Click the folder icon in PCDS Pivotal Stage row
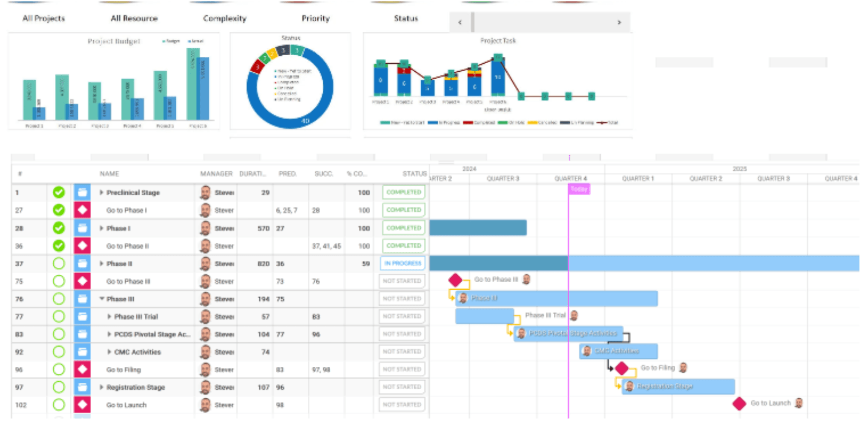868x445 pixels. 82,334
